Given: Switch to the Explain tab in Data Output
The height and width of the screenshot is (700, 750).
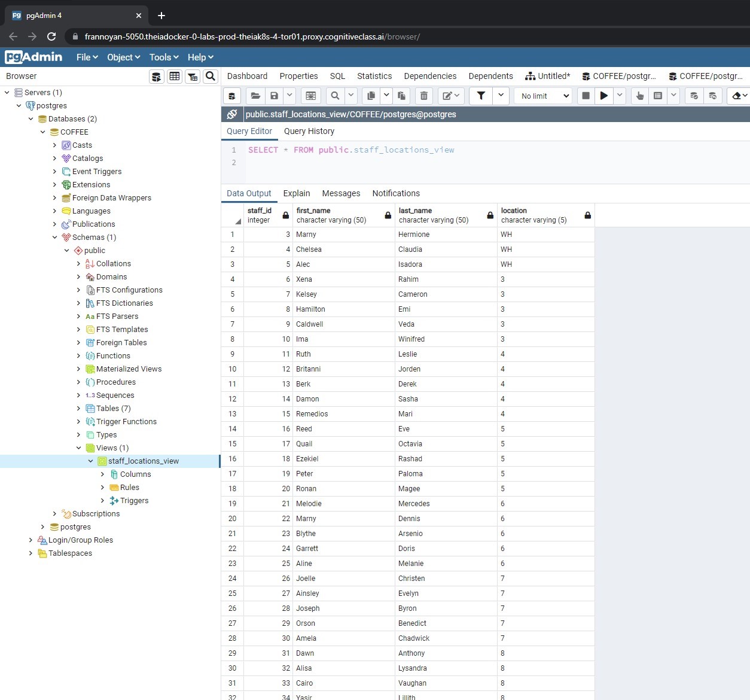Looking at the screenshot, I should (x=296, y=193).
